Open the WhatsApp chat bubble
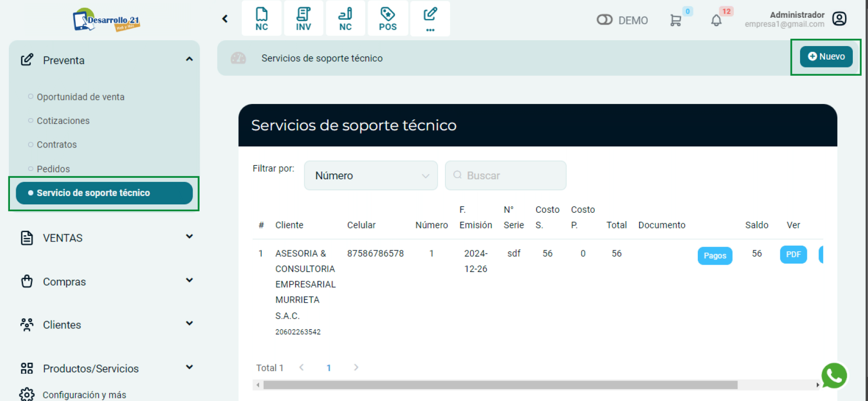 point(834,375)
